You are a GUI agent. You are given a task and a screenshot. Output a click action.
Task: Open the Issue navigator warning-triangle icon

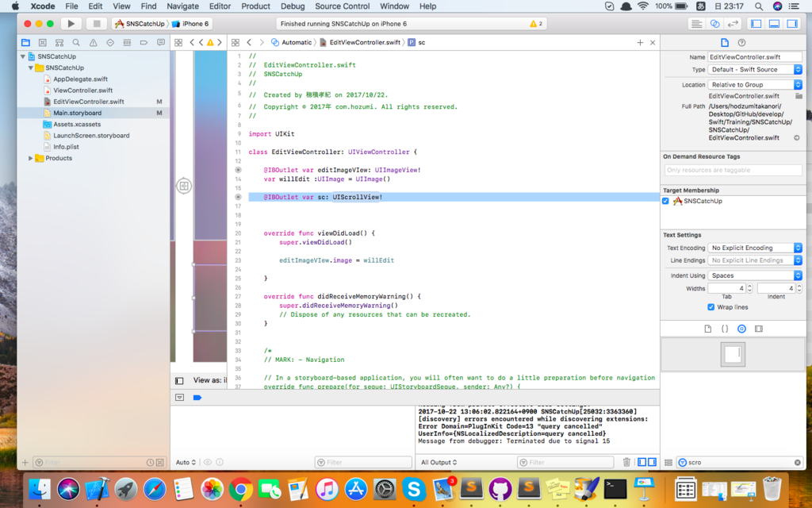[94, 43]
